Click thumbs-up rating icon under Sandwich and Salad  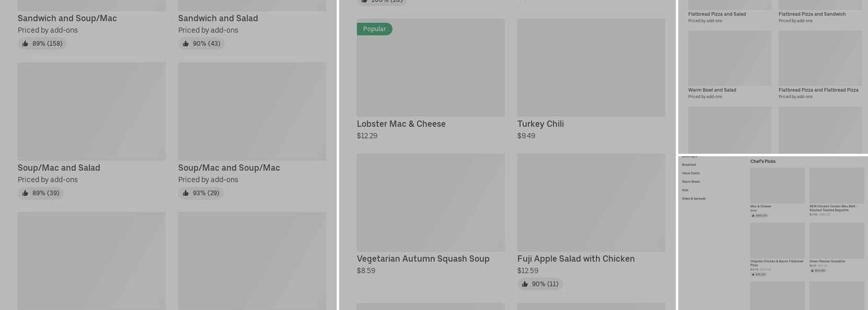pyautogui.click(x=186, y=44)
